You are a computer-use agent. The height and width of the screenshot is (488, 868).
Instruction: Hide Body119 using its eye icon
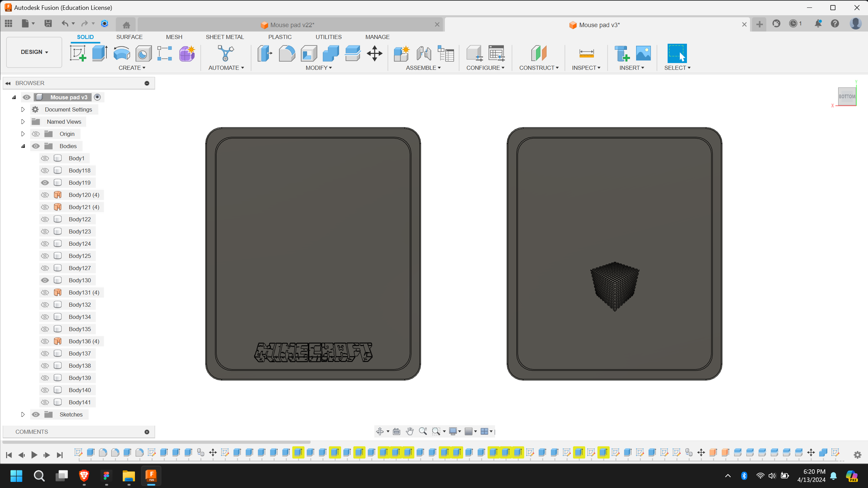[x=45, y=183]
